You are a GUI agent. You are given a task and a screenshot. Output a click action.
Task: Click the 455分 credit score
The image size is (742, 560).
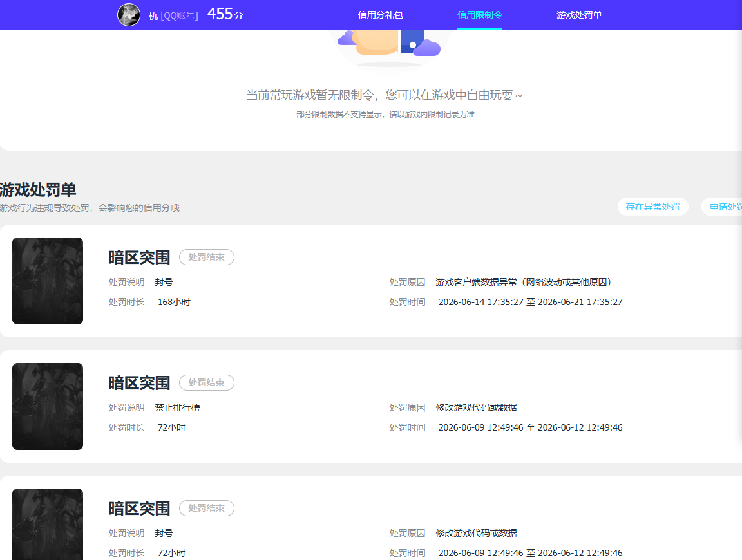(225, 14)
